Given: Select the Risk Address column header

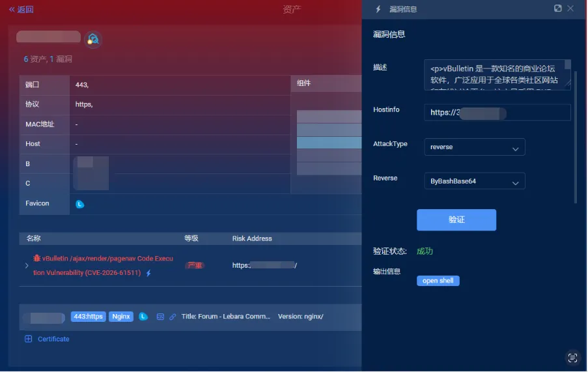Looking at the screenshot, I should click(x=252, y=238).
